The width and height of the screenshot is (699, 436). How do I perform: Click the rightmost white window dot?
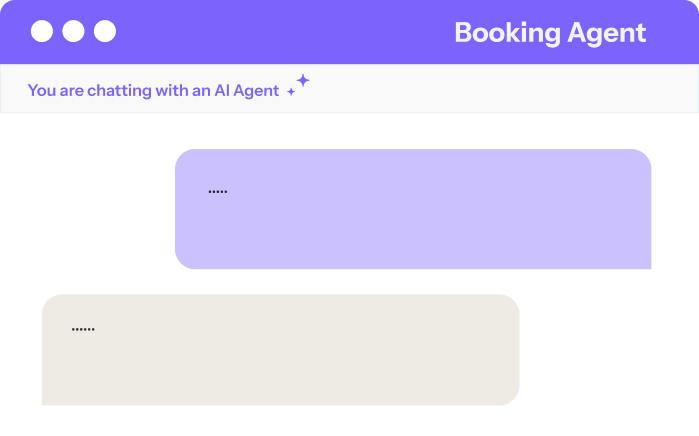pyautogui.click(x=105, y=32)
